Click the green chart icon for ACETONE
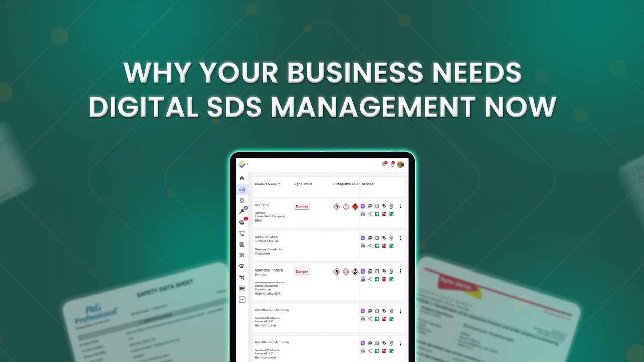This screenshot has height=362, width=644. point(391,214)
